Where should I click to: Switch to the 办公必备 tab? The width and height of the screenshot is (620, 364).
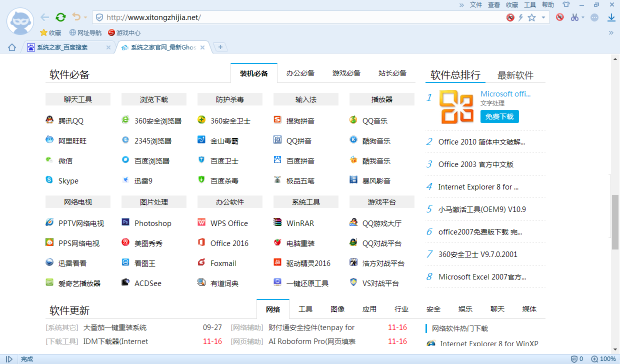coord(300,73)
